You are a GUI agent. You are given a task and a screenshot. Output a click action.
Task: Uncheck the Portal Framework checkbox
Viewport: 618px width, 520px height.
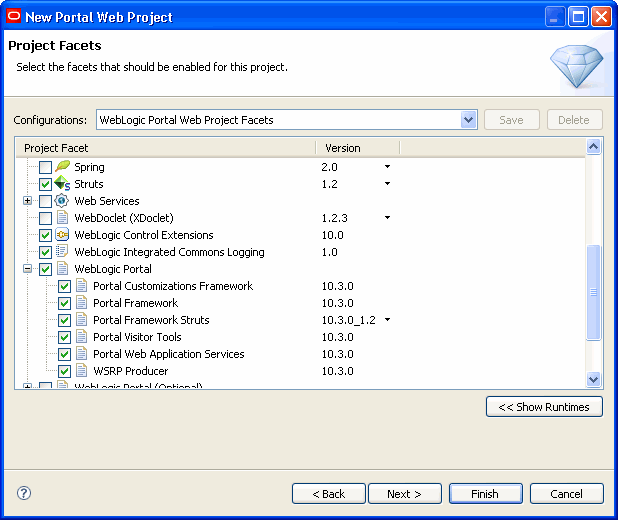(x=64, y=303)
